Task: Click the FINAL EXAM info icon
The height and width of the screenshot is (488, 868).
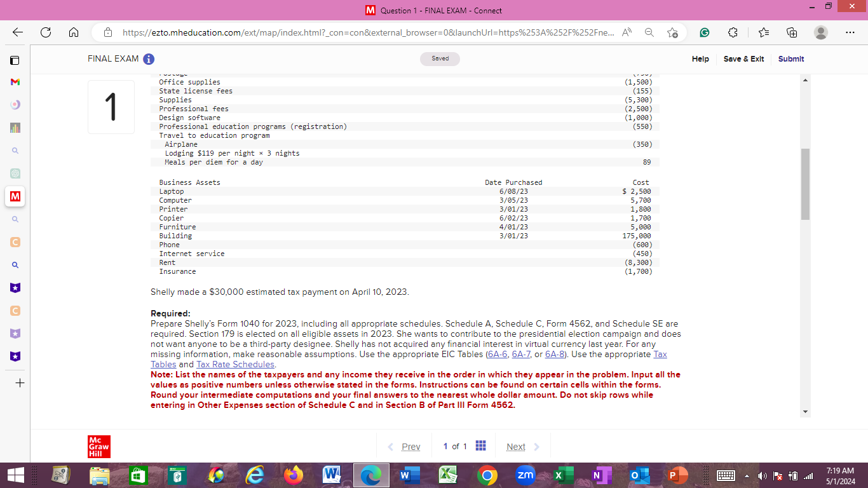Action: click(149, 58)
